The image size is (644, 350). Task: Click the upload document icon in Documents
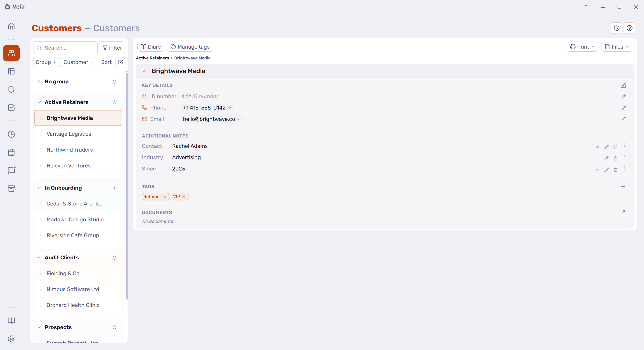[x=623, y=213]
